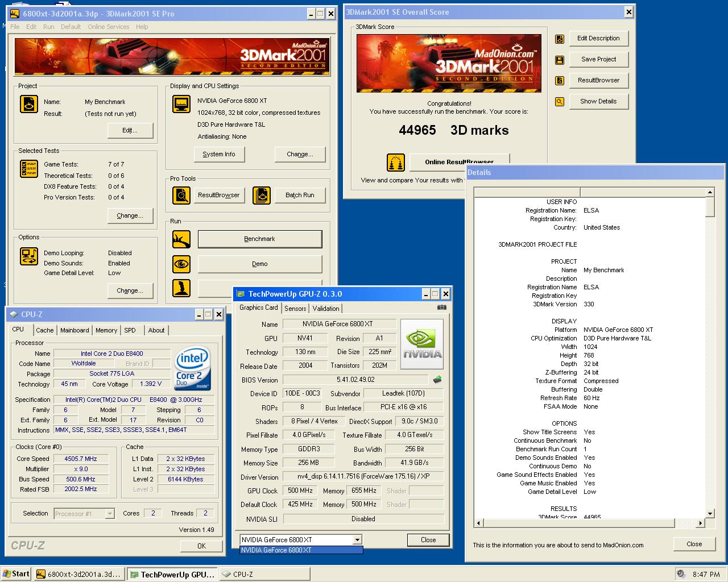Switch to the Sensors tab in GPU-Z
Image resolution: width=728 pixels, height=582 pixels.
pyautogui.click(x=295, y=309)
